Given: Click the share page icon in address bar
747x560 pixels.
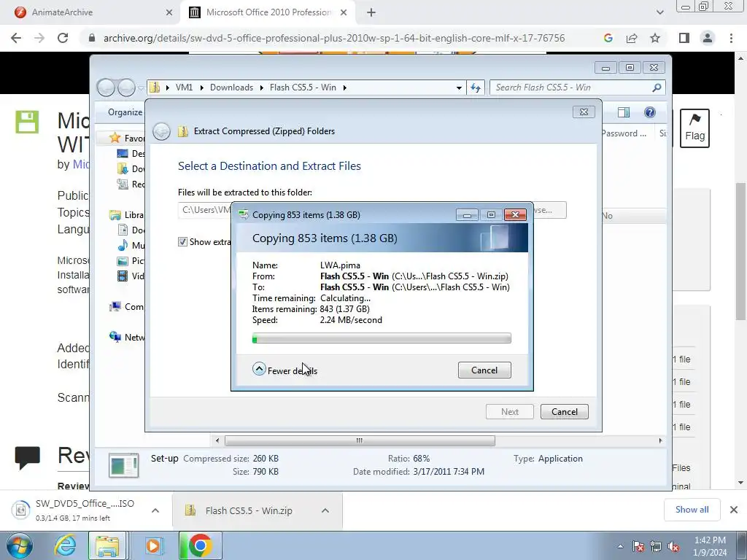Looking at the screenshot, I should (632, 38).
